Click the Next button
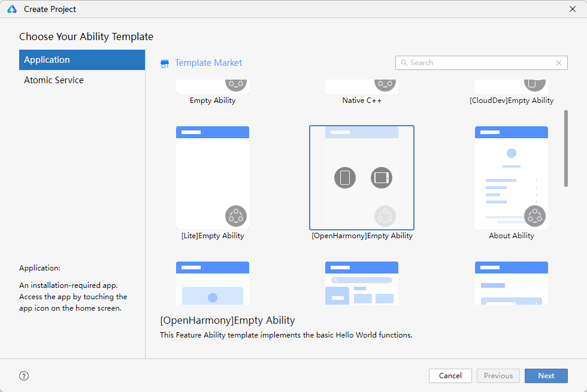Image resolution: width=587 pixels, height=392 pixels. pos(546,376)
